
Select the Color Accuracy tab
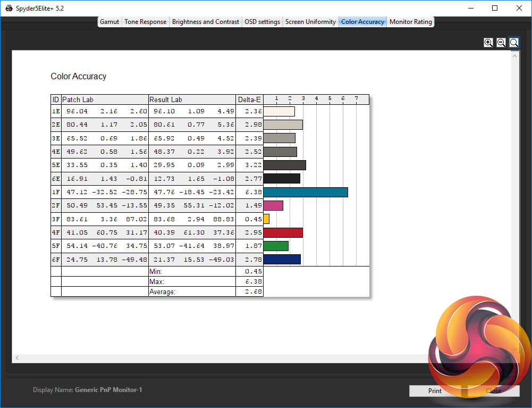[x=362, y=22]
